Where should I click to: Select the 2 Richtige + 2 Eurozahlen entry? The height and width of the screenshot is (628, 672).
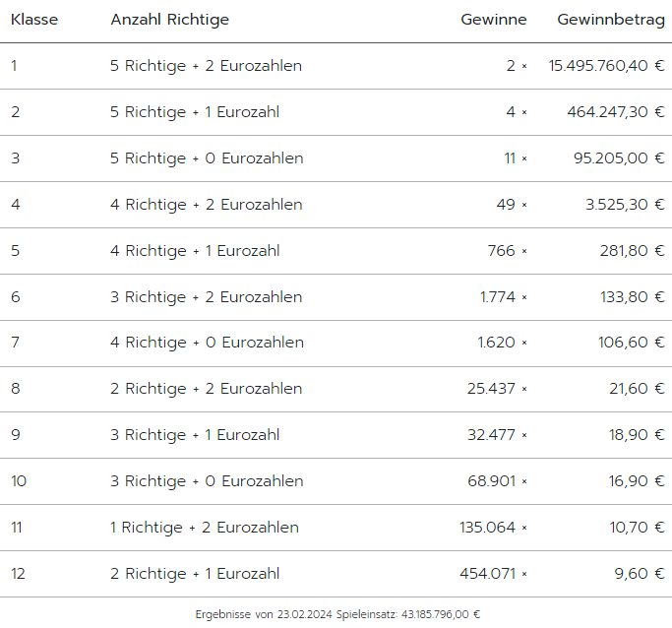(x=206, y=389)
